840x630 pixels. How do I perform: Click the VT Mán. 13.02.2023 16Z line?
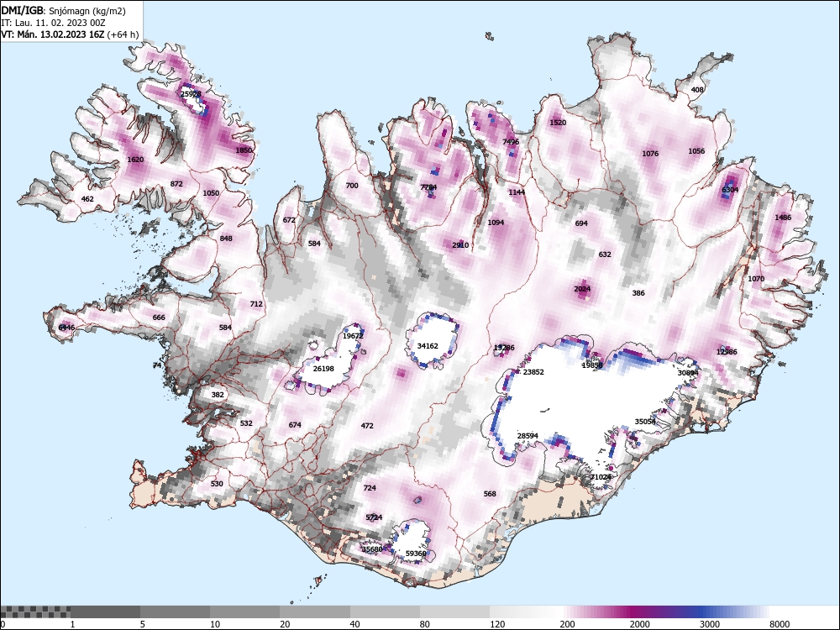[x=70, y=34]
